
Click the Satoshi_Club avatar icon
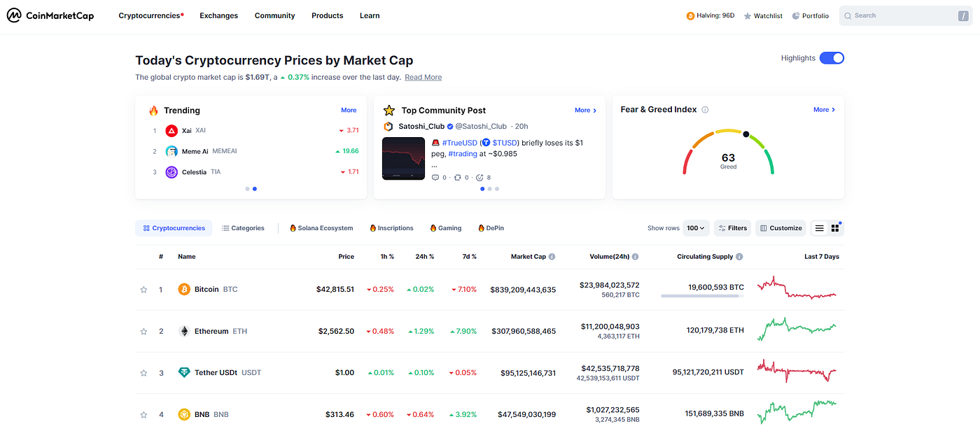tap(388, 127)
